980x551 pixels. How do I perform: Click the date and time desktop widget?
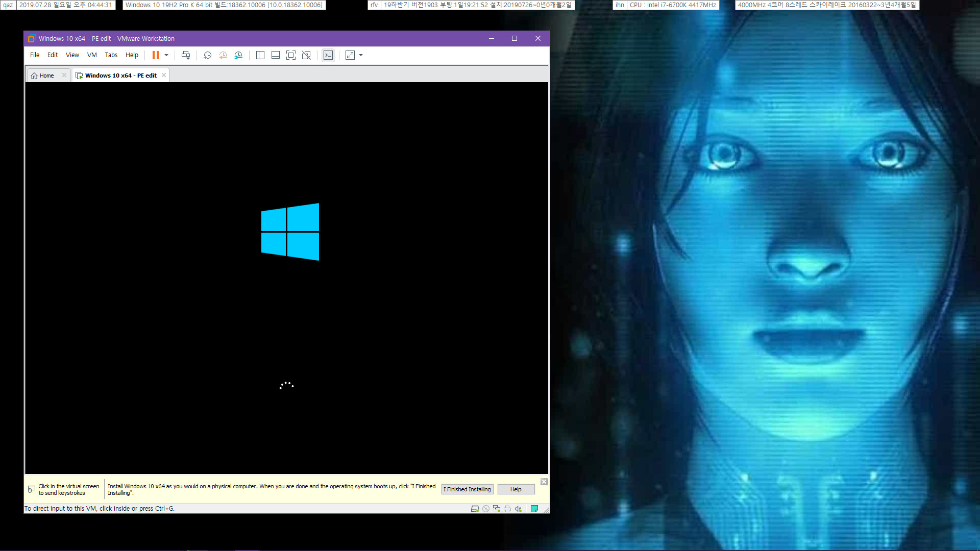(66, 5)
